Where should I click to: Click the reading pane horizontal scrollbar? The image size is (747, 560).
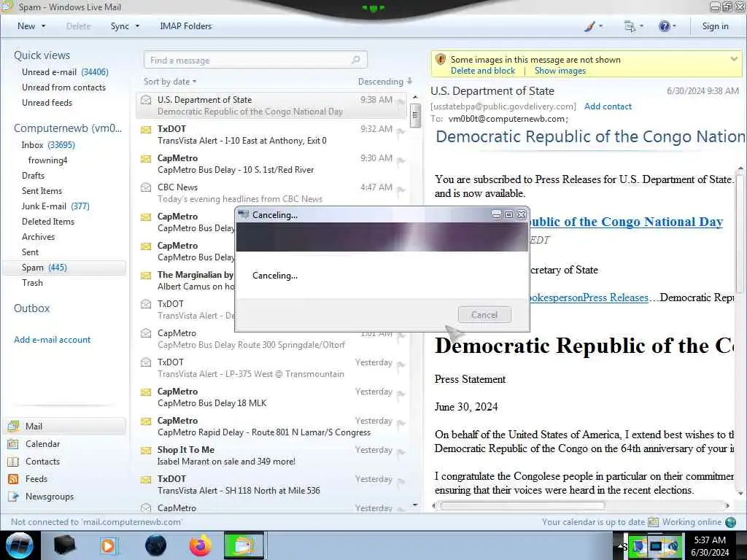522,505
